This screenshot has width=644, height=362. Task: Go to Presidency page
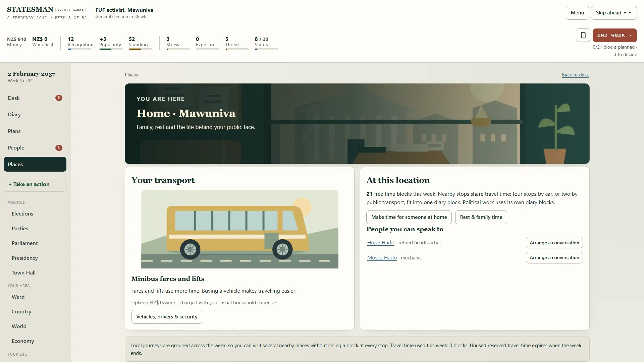24,258
